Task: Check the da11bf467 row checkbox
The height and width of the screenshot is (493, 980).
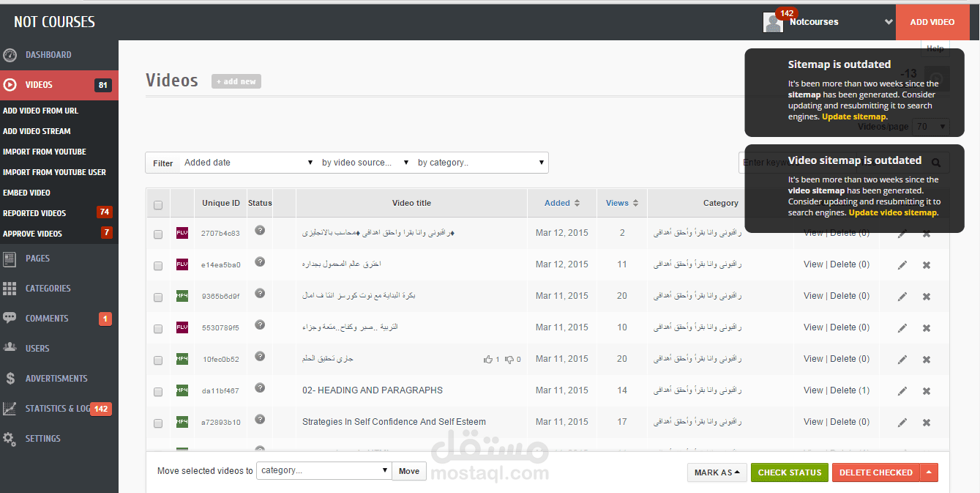Action: 158,392
